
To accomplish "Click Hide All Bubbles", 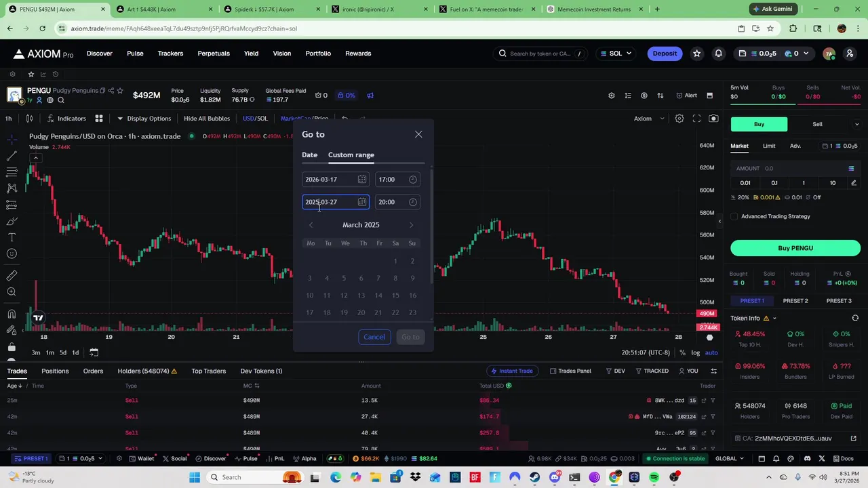I will click(x=207, y=119).
